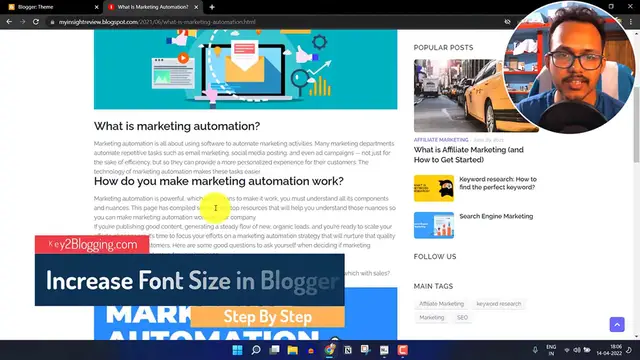The height and width of the screenshot is (360, 640).
Task: Click the POPULAR POSTS section heading
Action: tap(443, 48)
